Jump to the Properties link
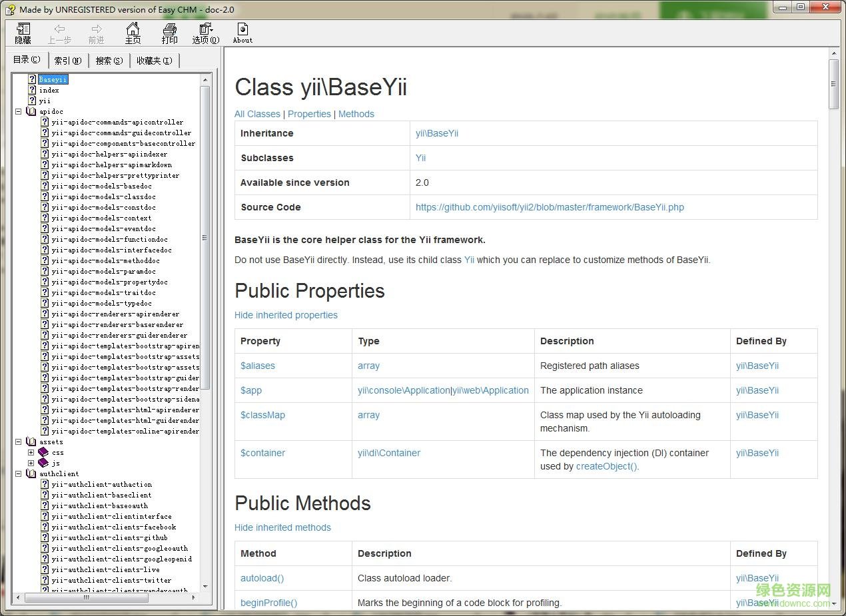Image resolution: width=846 pixels, height=616 pixels. pyautogui.click(x=309, y=114)
